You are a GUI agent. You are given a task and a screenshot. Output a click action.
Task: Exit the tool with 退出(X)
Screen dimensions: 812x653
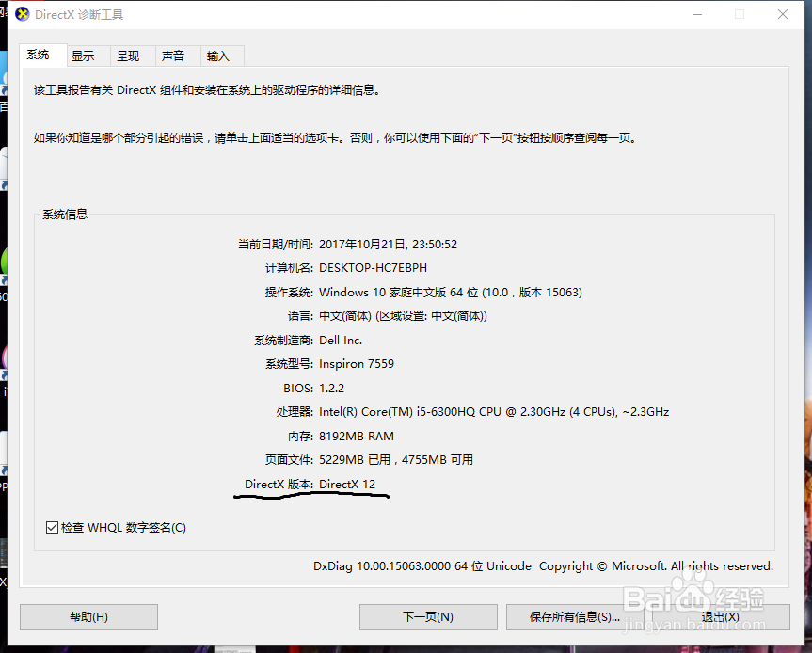pyautogui.click(x=721, y=616)
